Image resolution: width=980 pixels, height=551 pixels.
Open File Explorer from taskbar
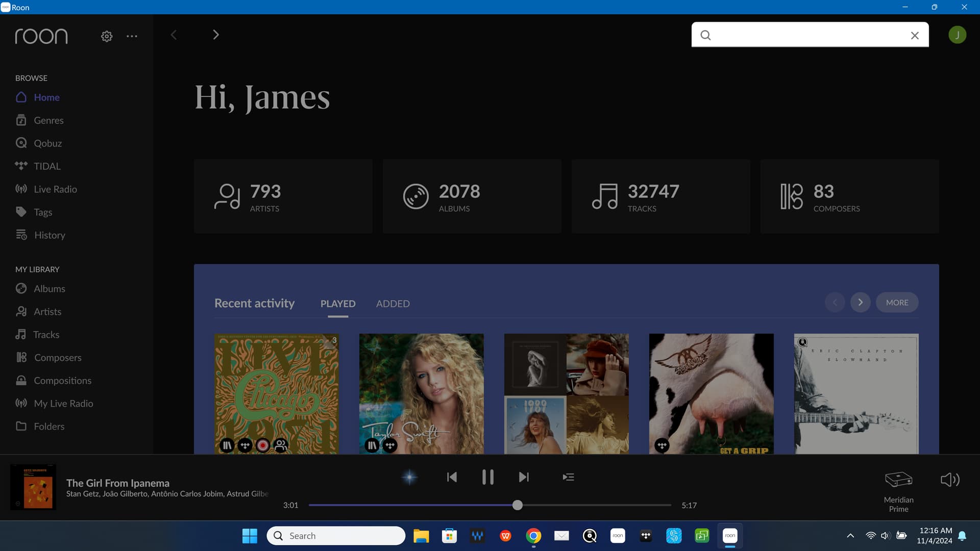[x=421, y=536]
